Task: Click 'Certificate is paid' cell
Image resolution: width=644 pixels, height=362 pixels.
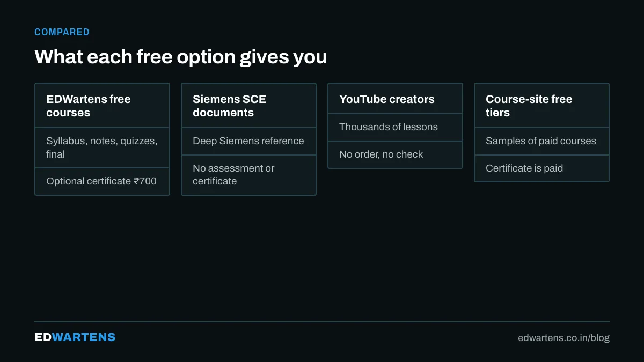Action: (541, 168)
